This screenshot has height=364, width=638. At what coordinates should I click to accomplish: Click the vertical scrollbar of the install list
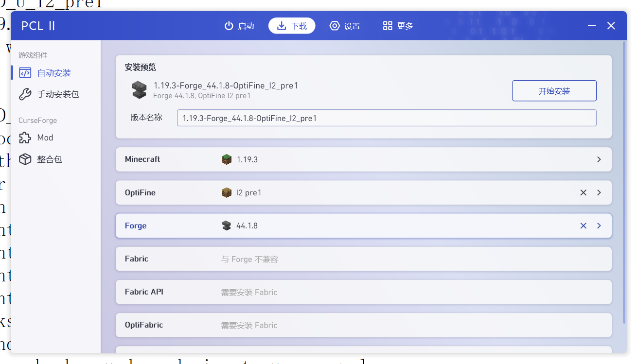click(x=624, y=183)
